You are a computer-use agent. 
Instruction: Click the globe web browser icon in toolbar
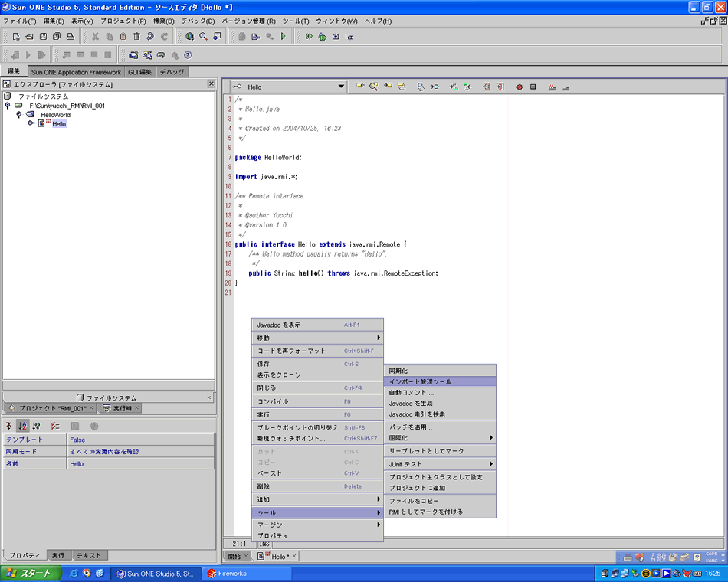(x=189, y=36)
